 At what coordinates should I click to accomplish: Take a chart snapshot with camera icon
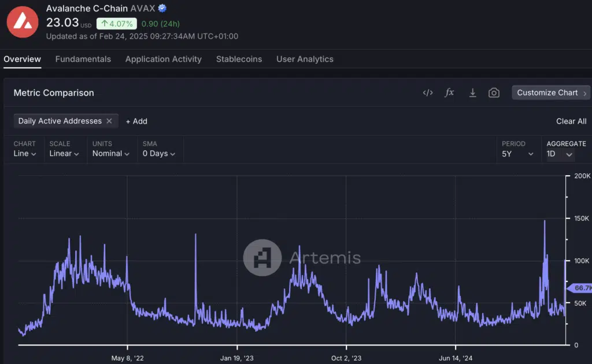point(494,93)
